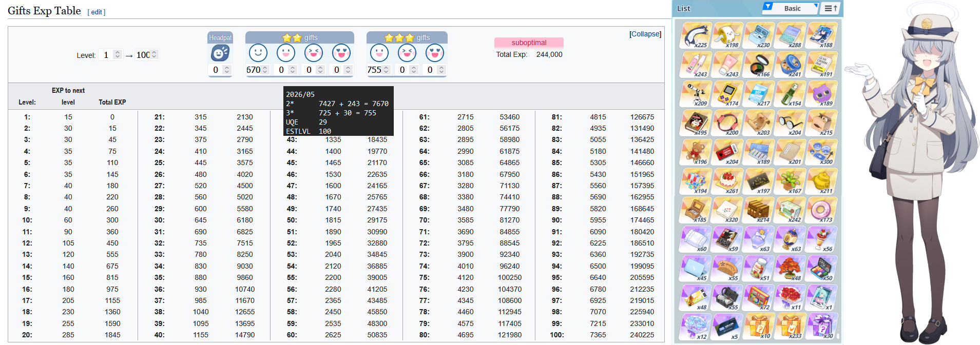Select the round glasses gift x204
The width and height of the screenshot is (980, 345).
click(x=790, y=123)
